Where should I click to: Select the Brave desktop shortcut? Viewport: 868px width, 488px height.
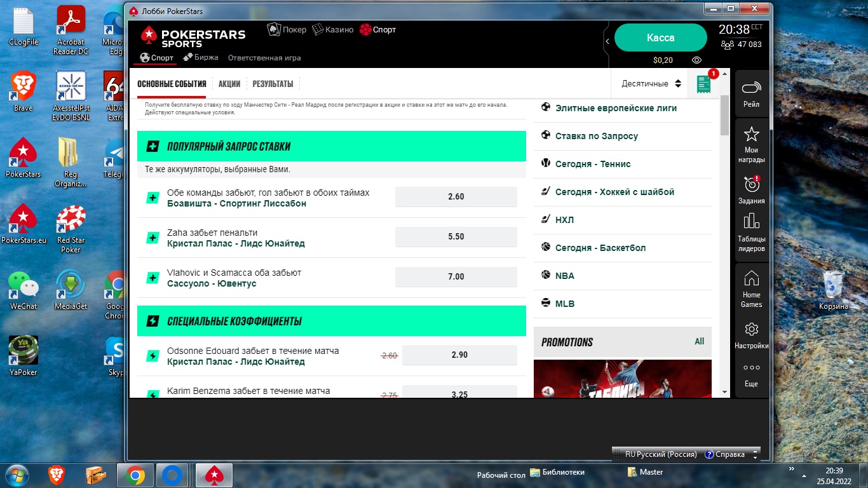(x=24, y=91)
